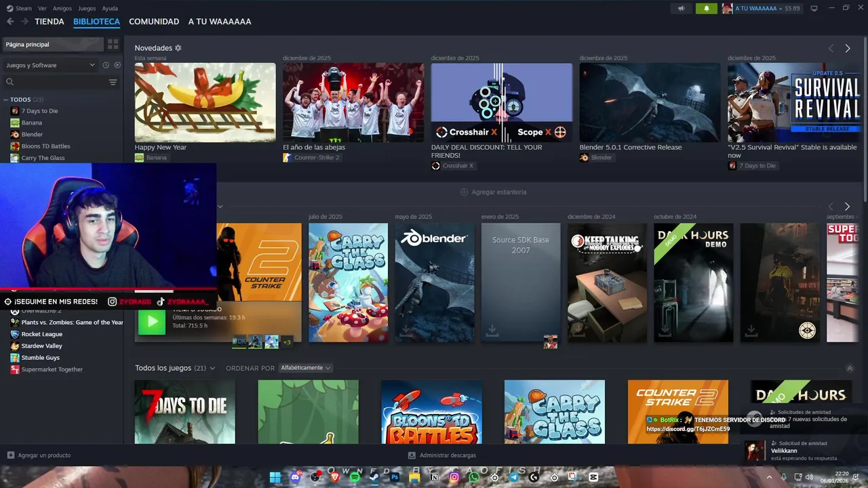Open advanced filter options in sidebar
Viewport: 868px width, 488px height.
(113, 82)
